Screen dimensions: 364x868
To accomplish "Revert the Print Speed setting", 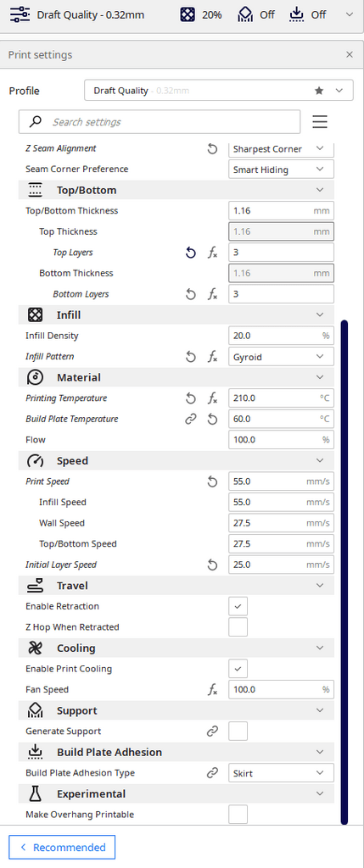I will pyautogui.click(x=212, y=481).
